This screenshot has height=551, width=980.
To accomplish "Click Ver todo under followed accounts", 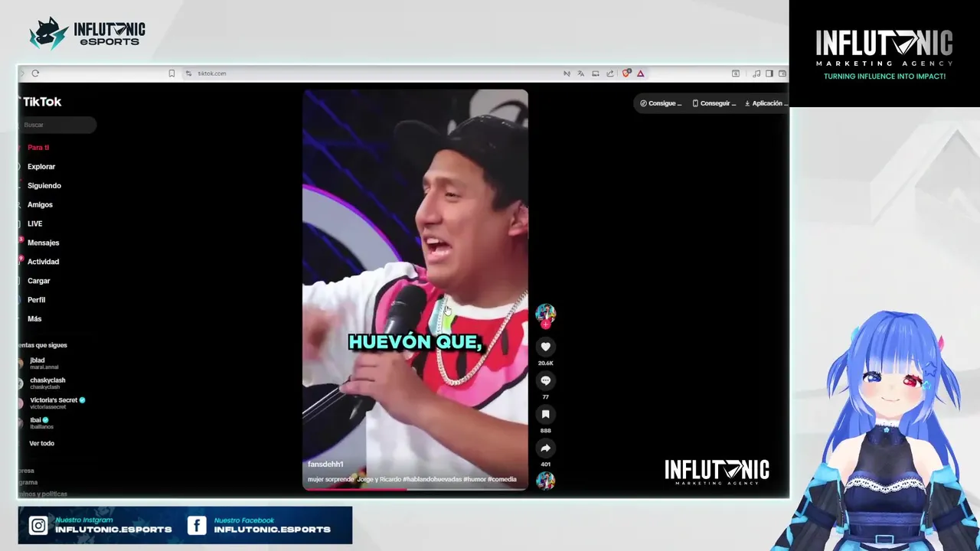I will coord(41,444).
